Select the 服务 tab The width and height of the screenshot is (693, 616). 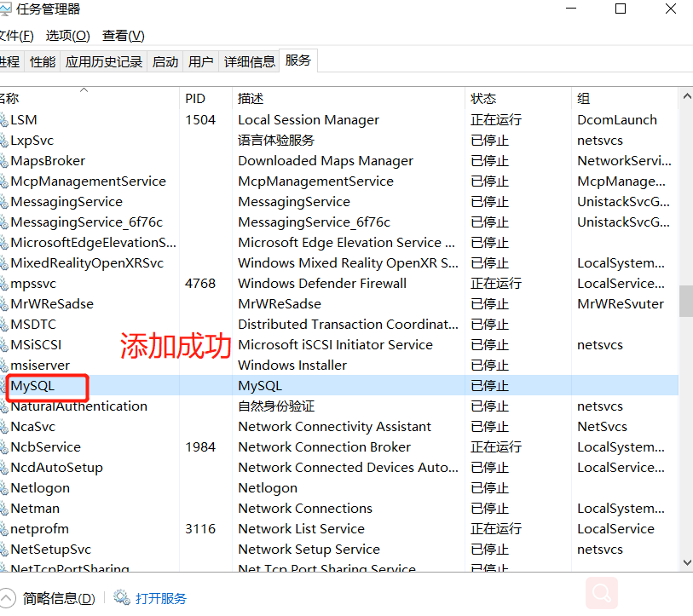pyautogui.click(x=297, y=60)
